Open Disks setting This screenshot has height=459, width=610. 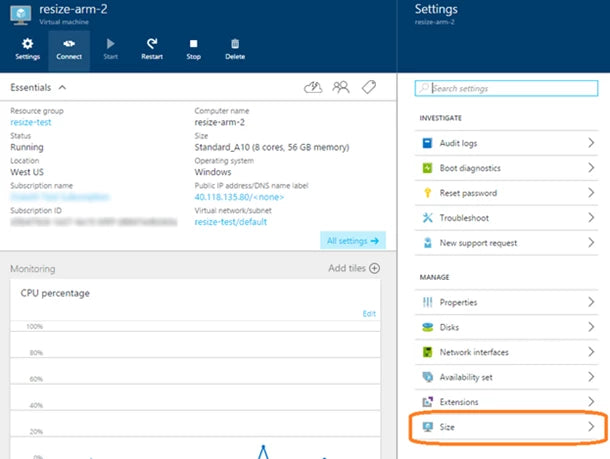point(507,327)
